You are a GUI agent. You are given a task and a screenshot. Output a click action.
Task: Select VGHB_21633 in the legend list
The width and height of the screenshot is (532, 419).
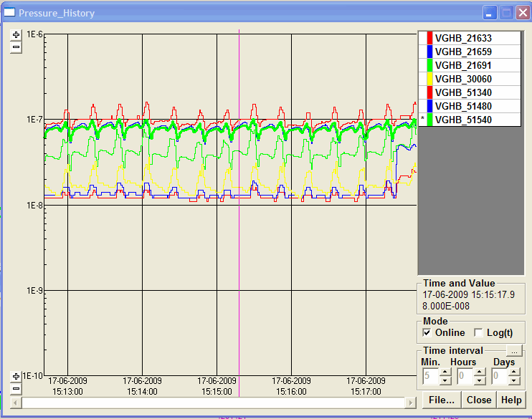click(470, 38)
